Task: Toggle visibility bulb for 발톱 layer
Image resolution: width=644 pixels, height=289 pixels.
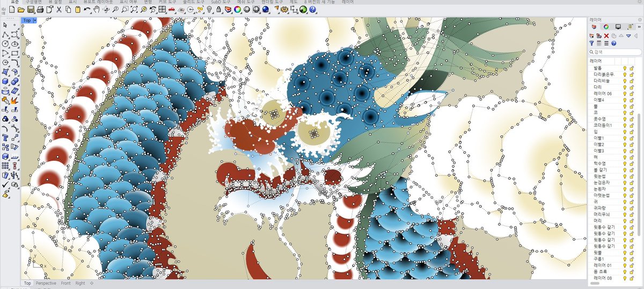Action: coord(625,68)
